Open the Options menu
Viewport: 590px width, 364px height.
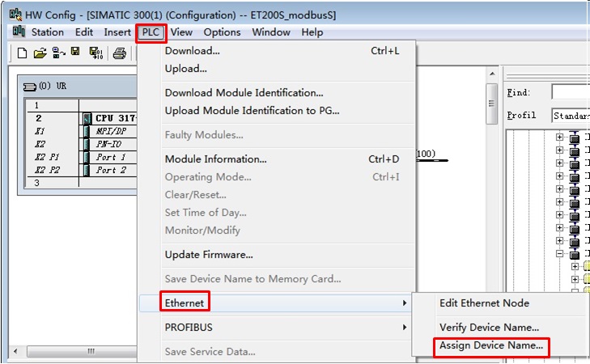222,32
